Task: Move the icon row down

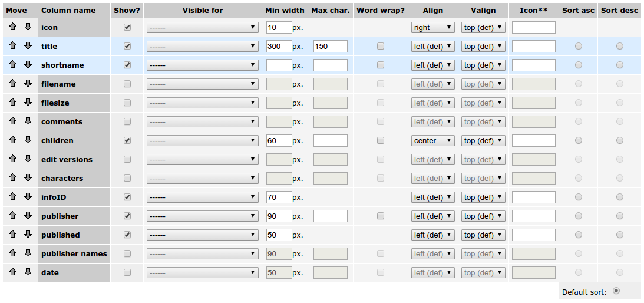Action: click(28, 27)
